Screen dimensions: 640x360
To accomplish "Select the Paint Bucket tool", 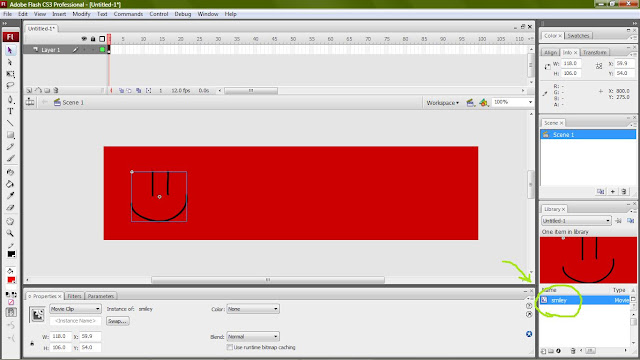I will click(11, 184).
